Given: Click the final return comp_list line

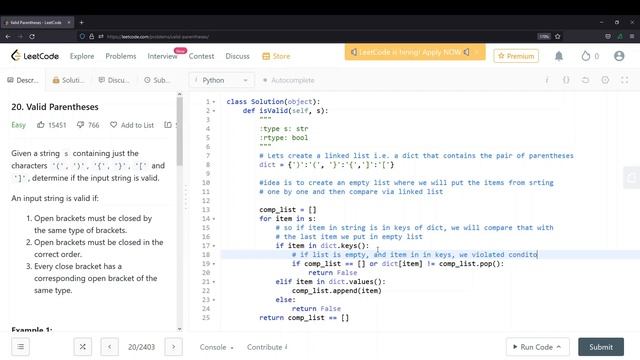Looking at the screenshot, I should pos(304,318).
